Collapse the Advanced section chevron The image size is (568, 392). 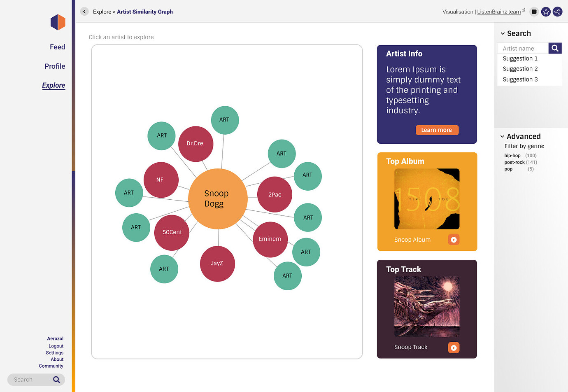coord(502,136)
